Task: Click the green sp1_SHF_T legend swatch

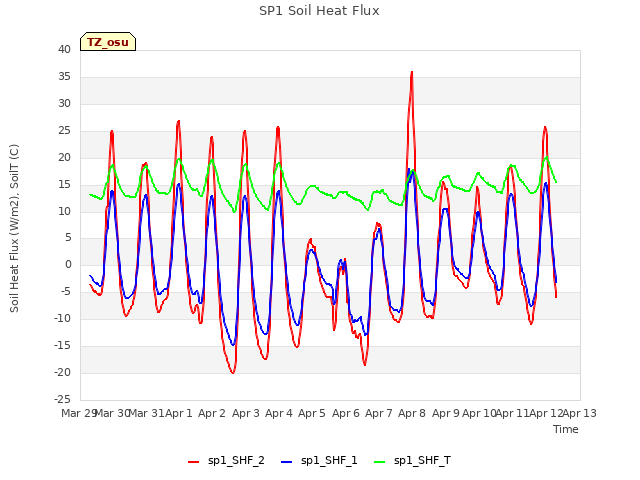Action: [x=380, y=462]
